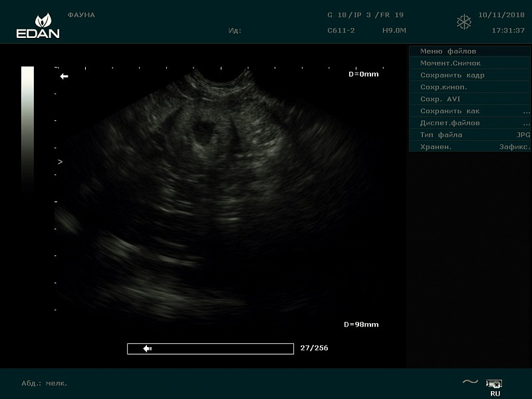Click the grayscale gradient bar
532x399 pixels.
point(27,126)
